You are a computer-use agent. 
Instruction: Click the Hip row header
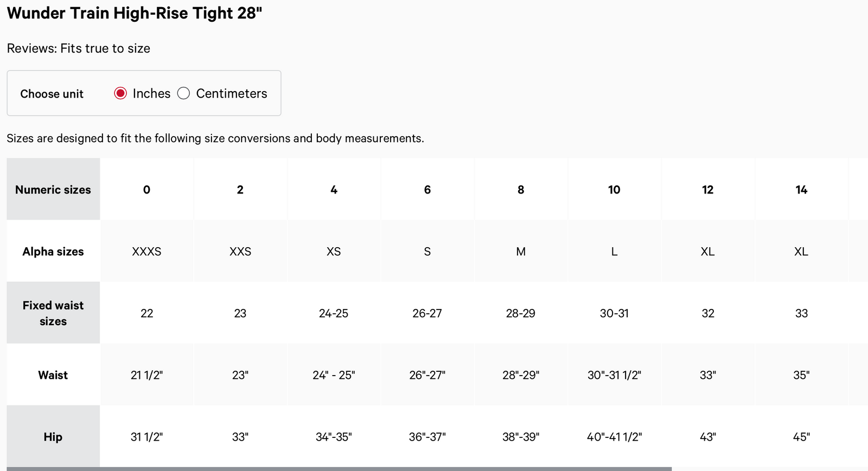[53, 437]
